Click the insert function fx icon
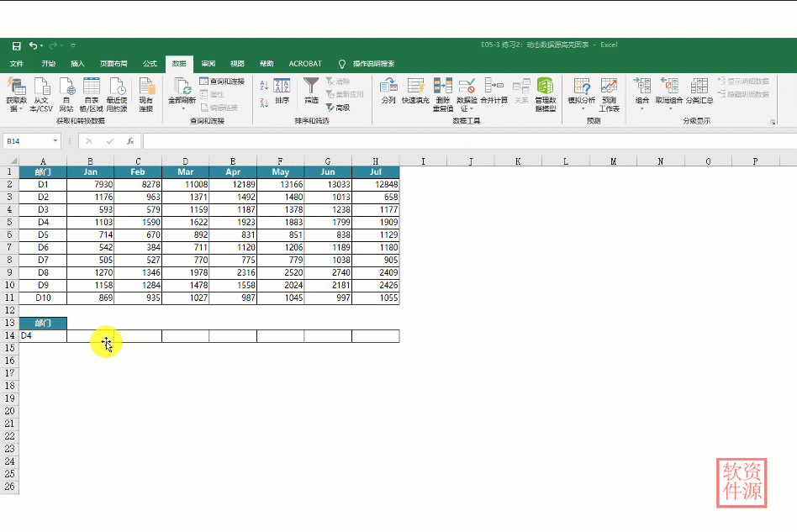This screenshot has height=532, width=797. (130, 141)
